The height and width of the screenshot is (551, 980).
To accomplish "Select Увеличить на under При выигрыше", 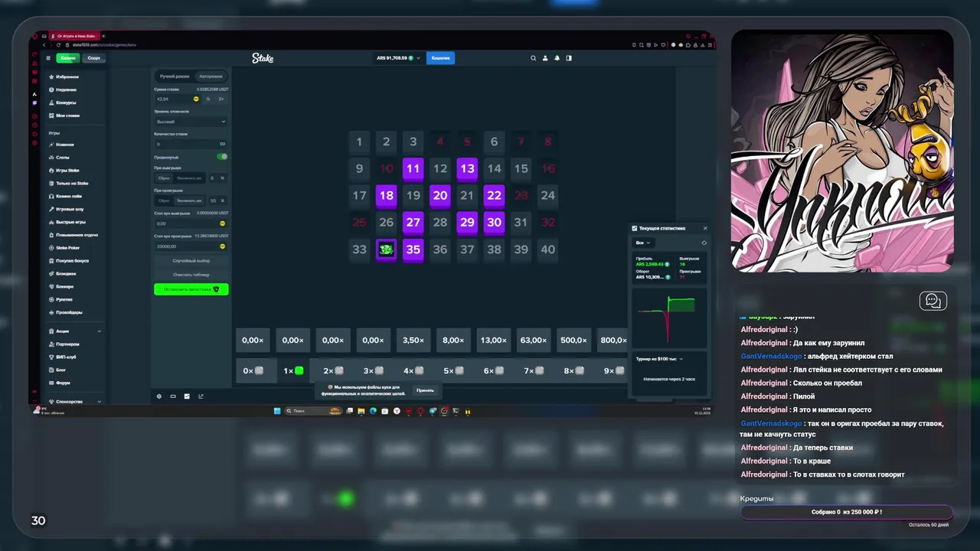I will click(x=188, y=178).
